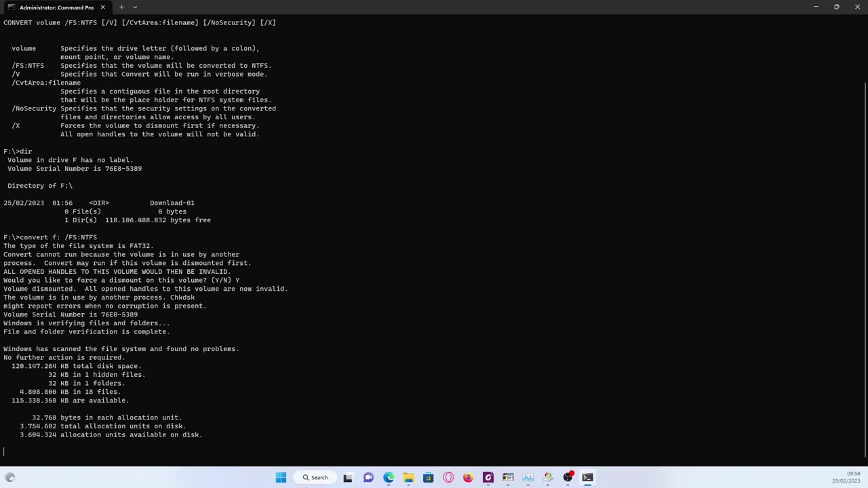This screenshot has width=868, height=488.
Task: Click 'No further action is required.' line
Action: (64, 357)
